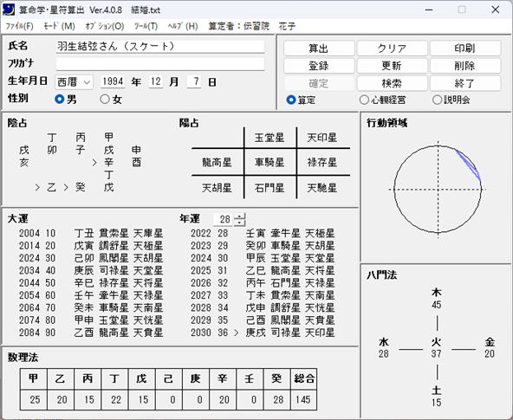Decrease the 年運 age with down arrow

click(x=240, y=223)
